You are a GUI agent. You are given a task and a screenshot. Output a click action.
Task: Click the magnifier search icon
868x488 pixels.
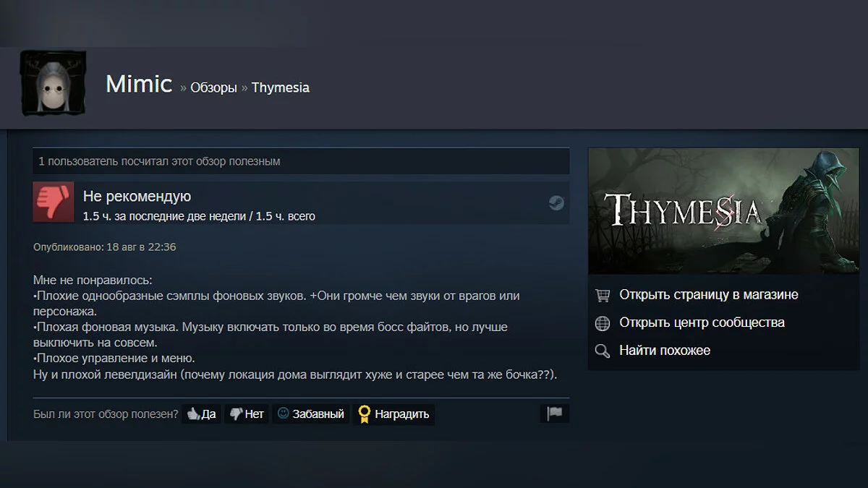point(602,351)
